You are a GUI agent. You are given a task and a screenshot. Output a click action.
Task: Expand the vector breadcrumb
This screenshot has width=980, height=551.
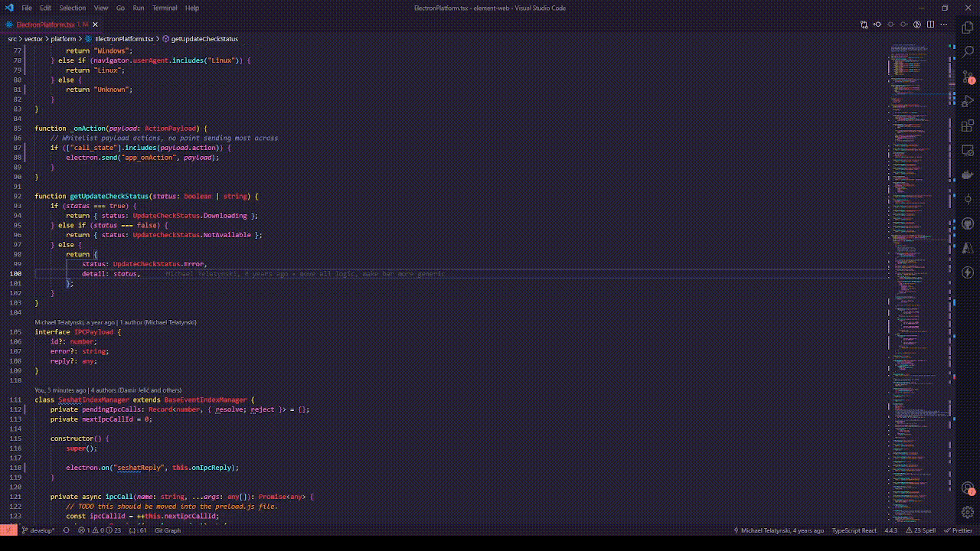click(x=34, y=38)
